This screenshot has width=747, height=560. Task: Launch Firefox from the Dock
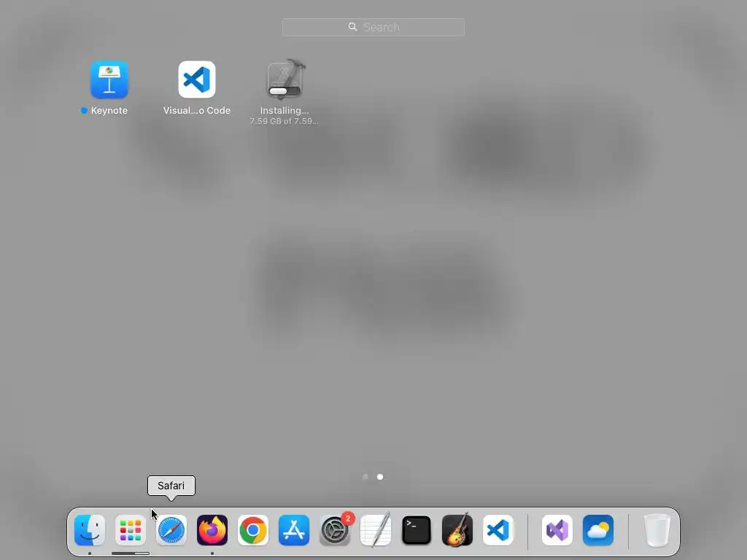pyautogui.click(x=212, y=530)
